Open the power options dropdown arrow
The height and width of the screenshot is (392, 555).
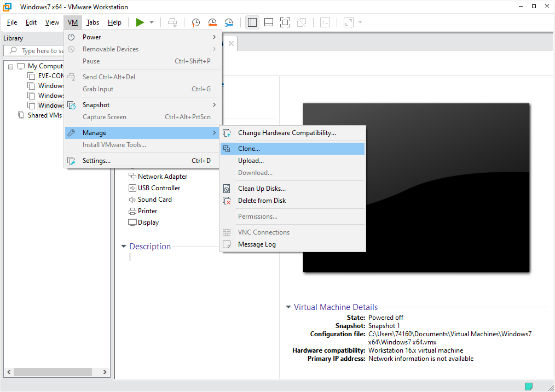(x=152, y=22)
